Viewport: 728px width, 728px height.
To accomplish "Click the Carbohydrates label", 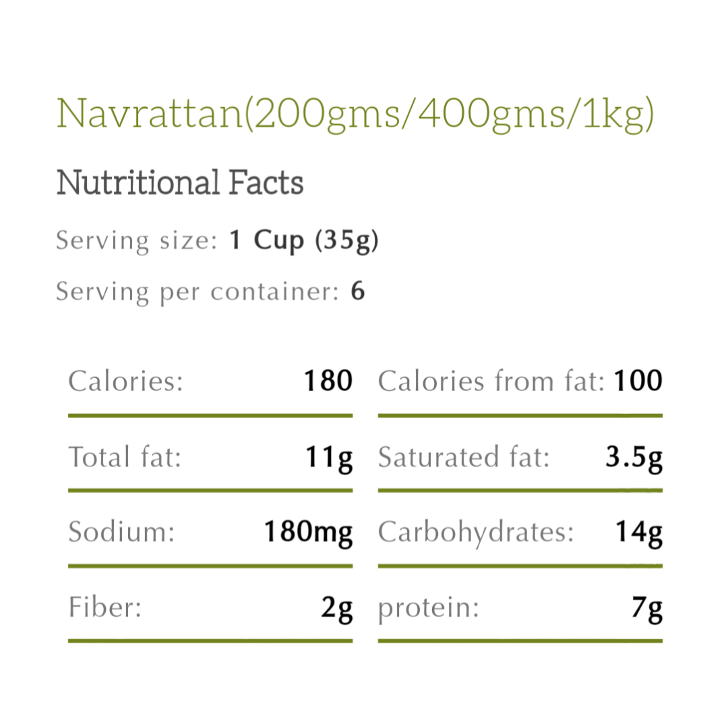I will 476,533.
